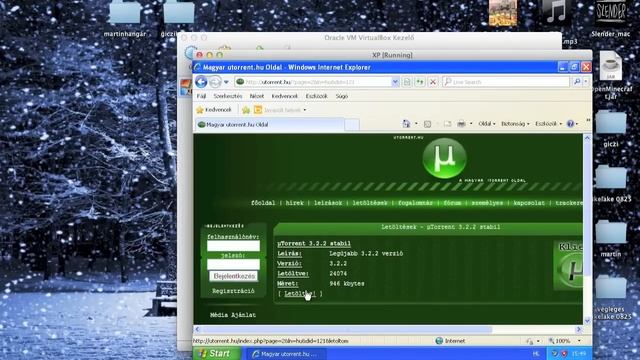640x360 pixels.
Task: Click the red shield tray icon
Action: pyautogui.click(x=564, y=354)
